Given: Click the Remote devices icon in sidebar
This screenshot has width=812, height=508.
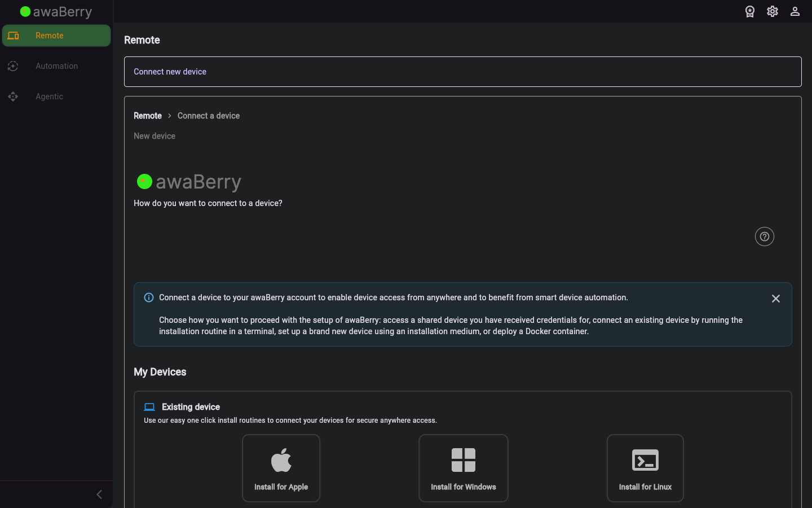Looking at the screenshot, I should point(14,36).
